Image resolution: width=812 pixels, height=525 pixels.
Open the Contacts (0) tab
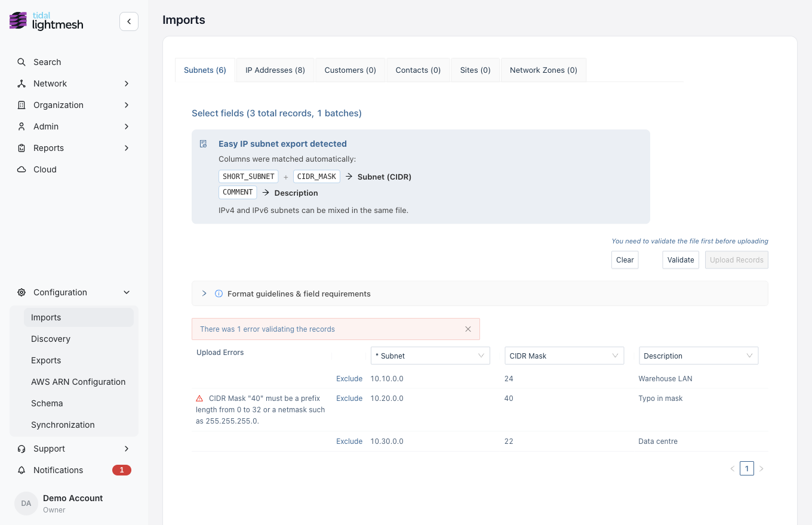pyautogui.click(x=418, y=70)
